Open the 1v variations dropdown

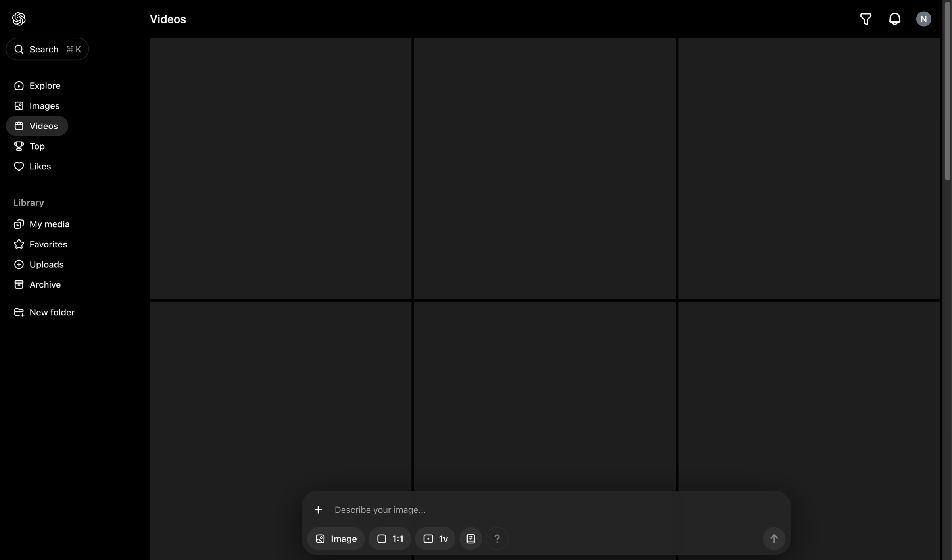pos(435,539)
